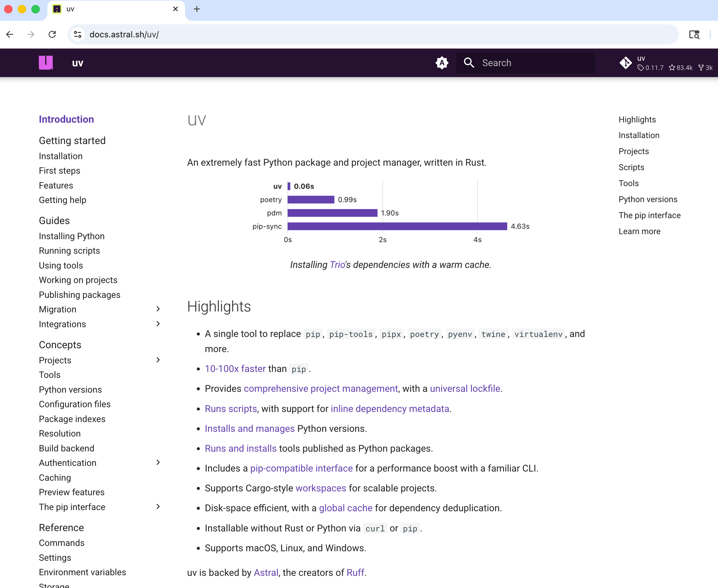Toggle the color theme with the A icon
Viewport: 718px width, 588px height.
[x=442, y=63]
